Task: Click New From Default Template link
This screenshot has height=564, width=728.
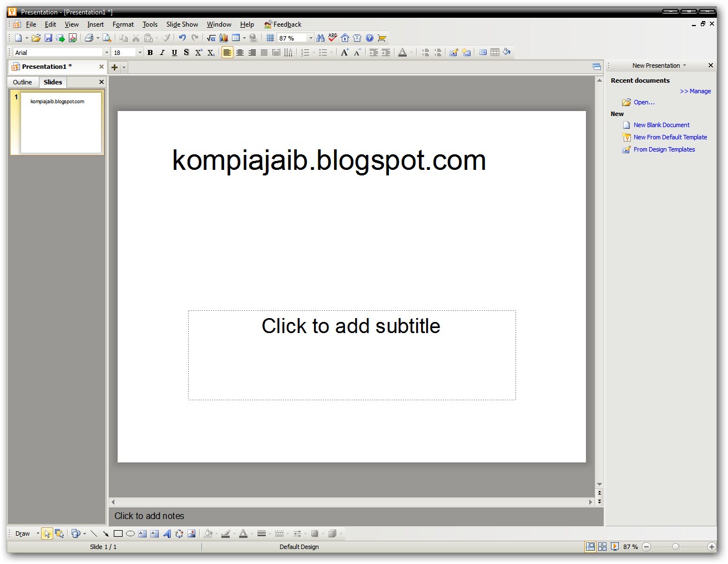Action: click(670, 137)
